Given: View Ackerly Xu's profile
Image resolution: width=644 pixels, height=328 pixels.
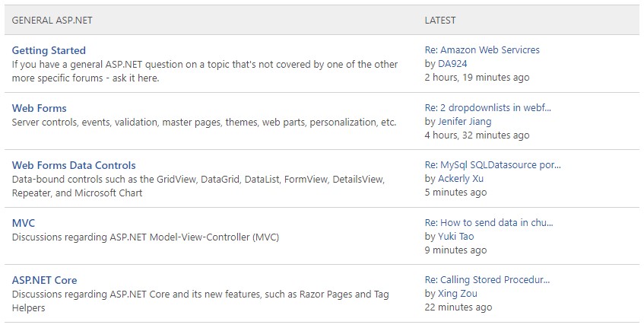Looking at the screenshot, I should click(461, 179).
